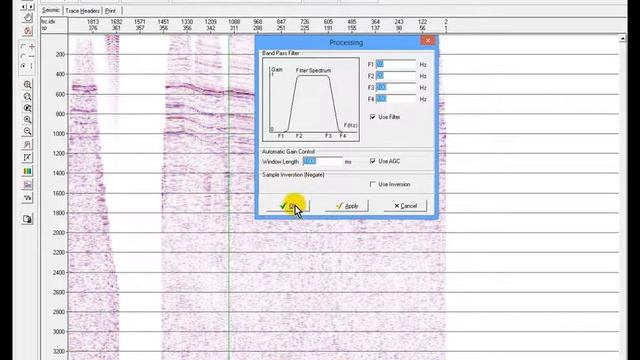Open the Print tab
The image size is (640, 360).
(x=110, y=11)
